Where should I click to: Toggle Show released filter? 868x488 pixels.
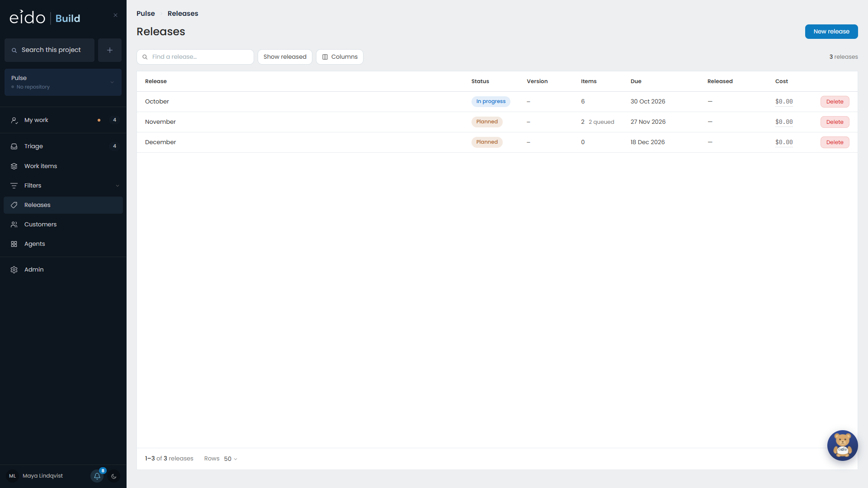click(x=285, y=57)
